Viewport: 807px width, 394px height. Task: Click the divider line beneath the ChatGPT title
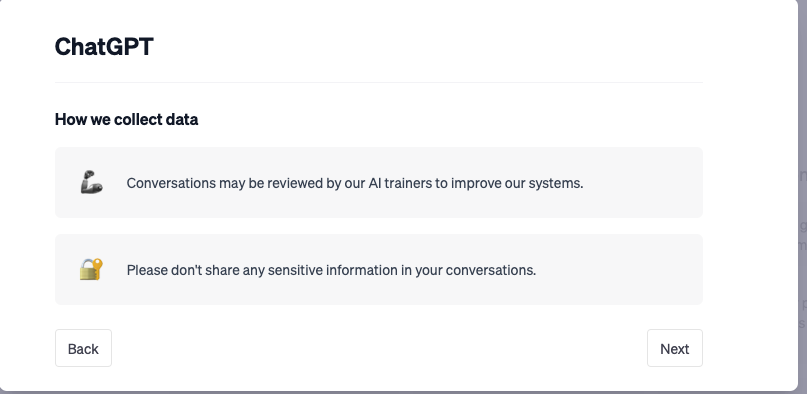coord(379,82)
